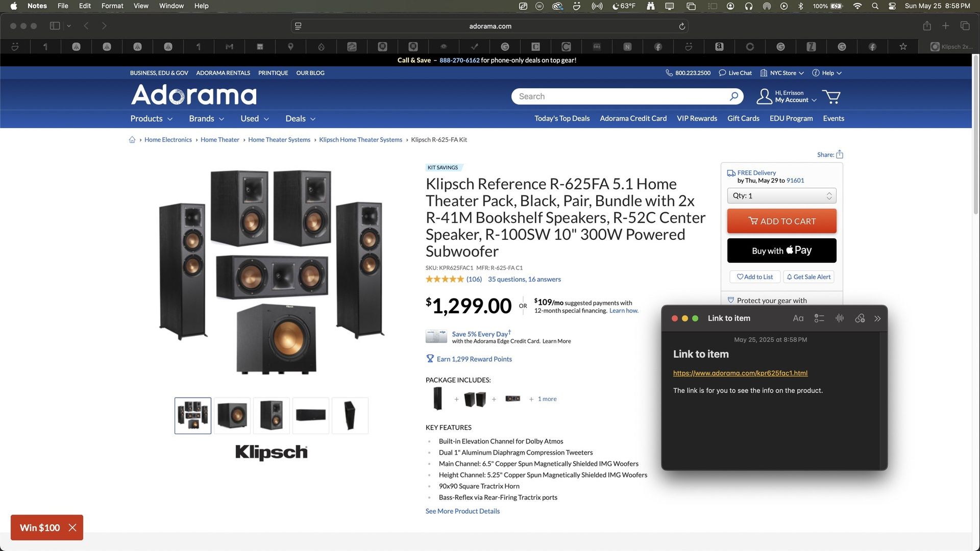Screen dimensions: 980x551
Task: Open the macOS Control Center icon
Action: 892,6
